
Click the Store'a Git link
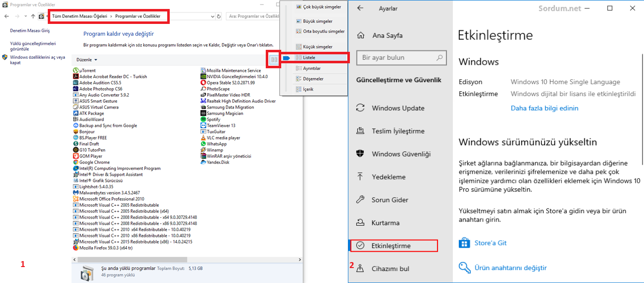click(490, 243)
